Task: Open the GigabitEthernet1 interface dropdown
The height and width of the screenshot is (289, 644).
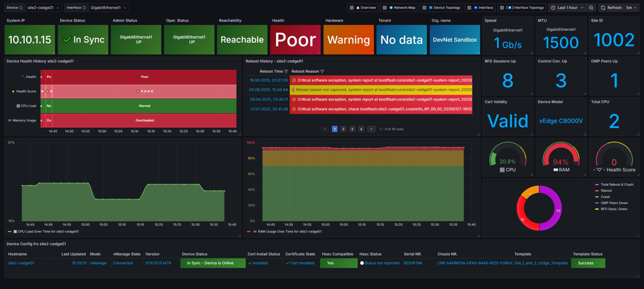Action: [109, 8]
